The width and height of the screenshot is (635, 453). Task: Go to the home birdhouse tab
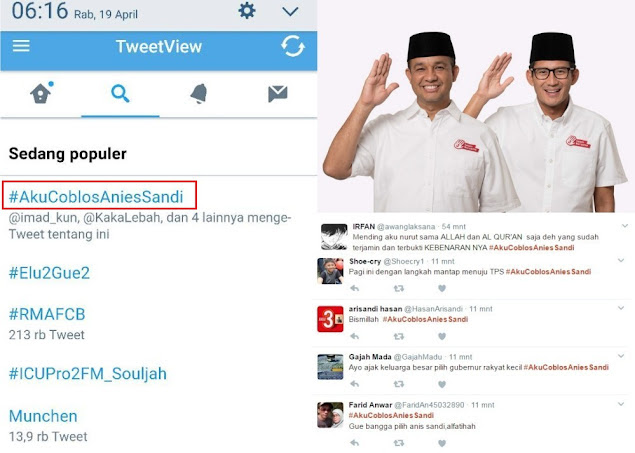[41, 93]
